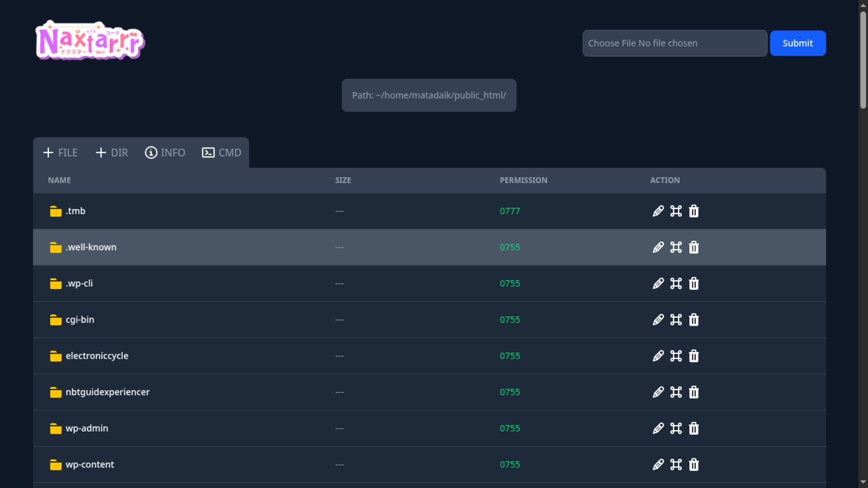Delete wp-content via trash icon
This screenshot has width=868, height=488.
pos(693,464)
